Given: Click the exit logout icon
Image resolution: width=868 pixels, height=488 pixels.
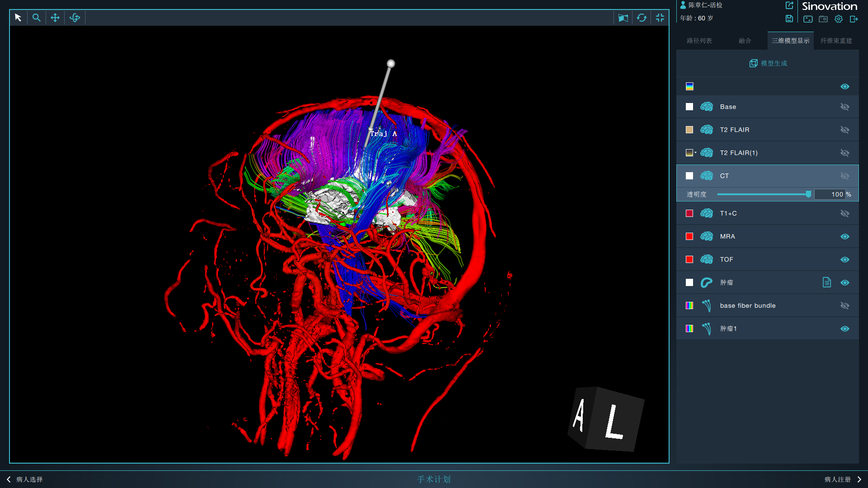Looking at the screenshot, I should (854, 19).
